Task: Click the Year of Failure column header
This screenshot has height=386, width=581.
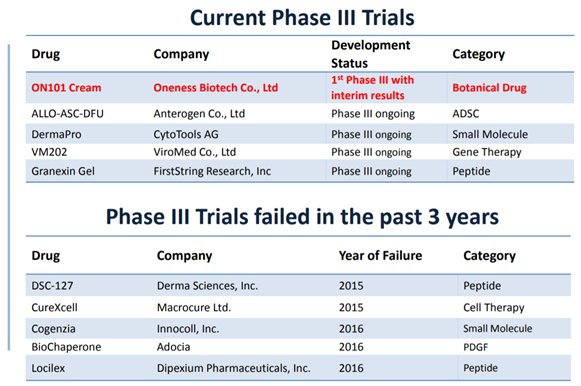Action: click(380, 256)
